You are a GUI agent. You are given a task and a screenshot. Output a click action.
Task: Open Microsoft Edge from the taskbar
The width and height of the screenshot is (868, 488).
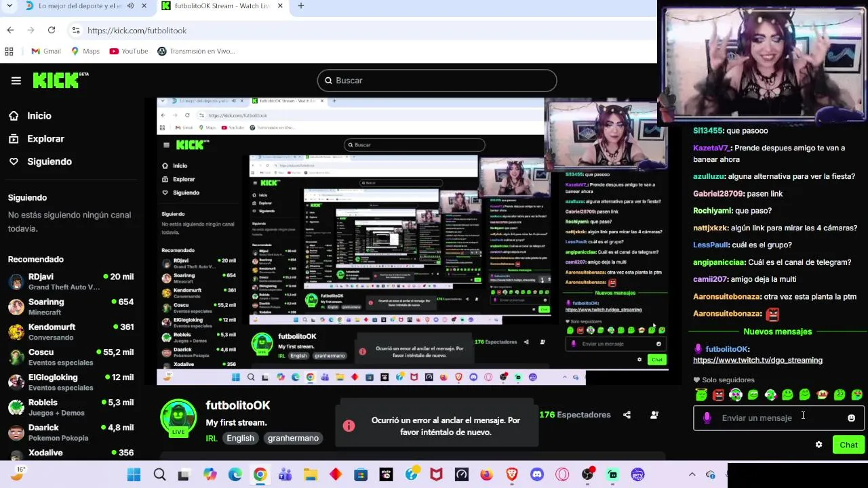[x=235, y=474]
